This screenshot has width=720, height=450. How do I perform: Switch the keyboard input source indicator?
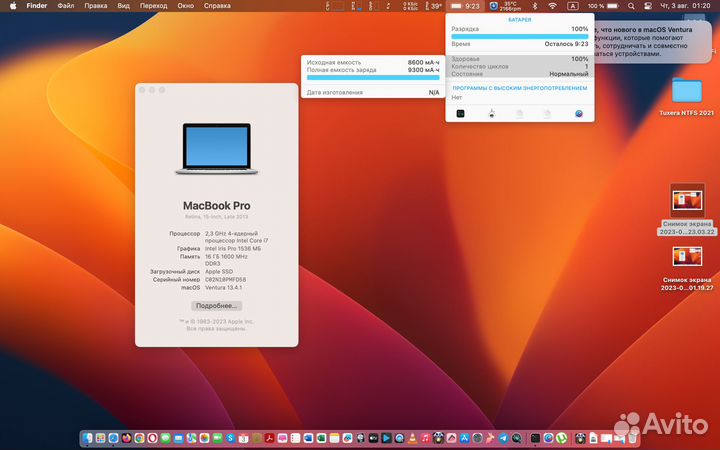point(573,6)
